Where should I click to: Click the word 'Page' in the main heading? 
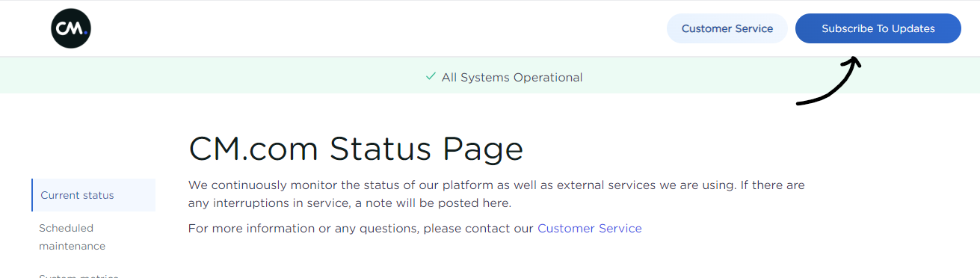pyautogui.click(x=483, y=149)
